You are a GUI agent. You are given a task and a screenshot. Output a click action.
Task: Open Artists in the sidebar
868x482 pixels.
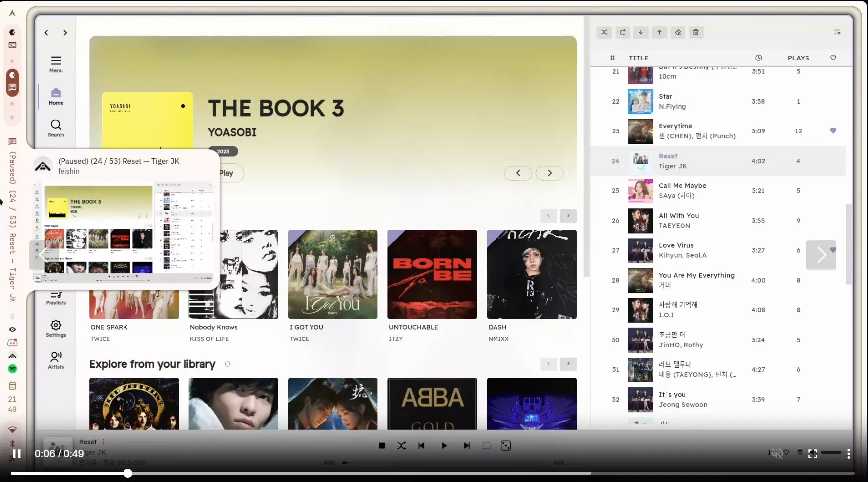point(56,361)
